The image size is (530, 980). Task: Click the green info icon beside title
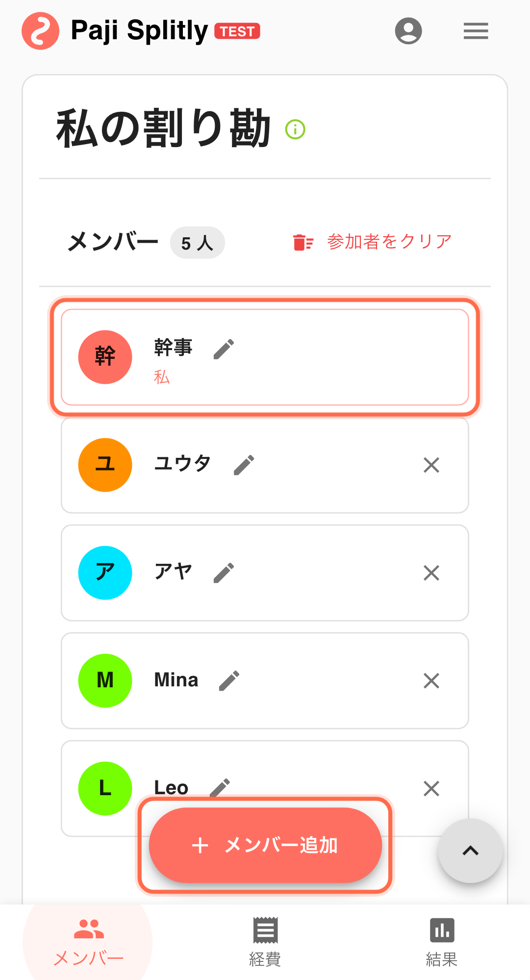coord(295,129)
